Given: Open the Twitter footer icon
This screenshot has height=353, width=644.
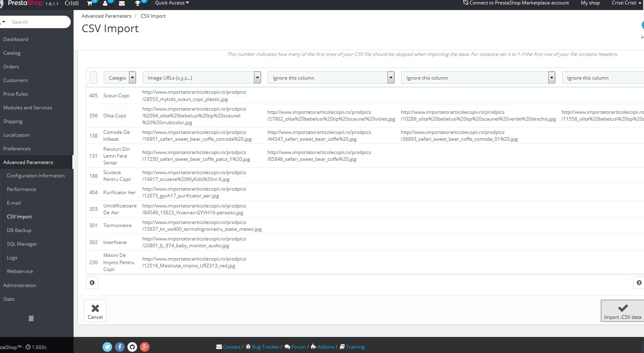Looking at the screenshot, I should 107,347.
